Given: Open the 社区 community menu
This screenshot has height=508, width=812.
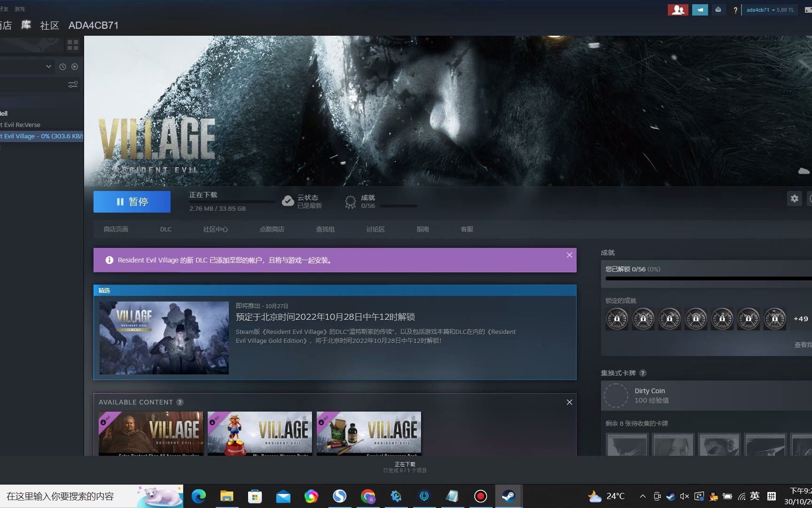Looking at the screenshot, I should click(x=50, y=25).
